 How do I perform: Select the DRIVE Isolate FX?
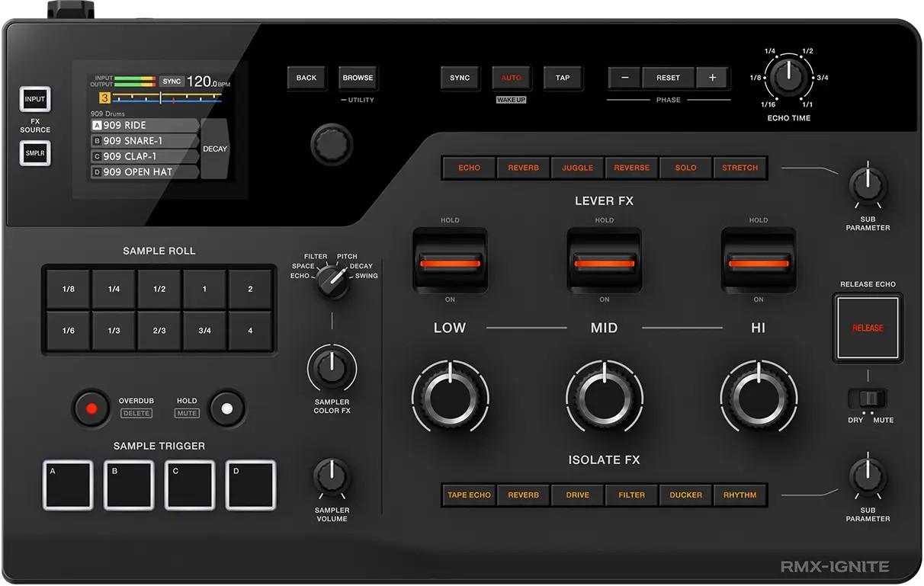coord(577,495)
